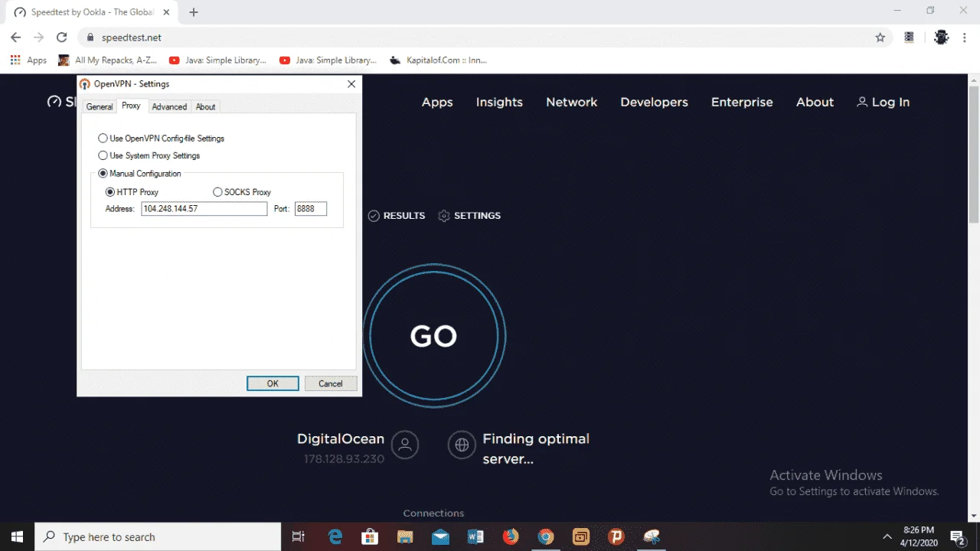
Task: Open the server-rack extension icon in Chrome
Action: point(910,37)
